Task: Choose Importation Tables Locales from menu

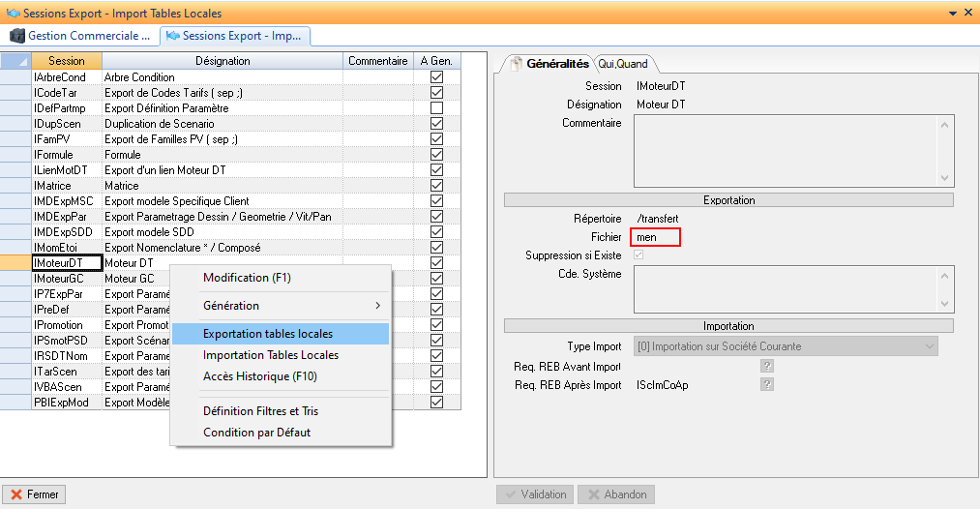Action: point(271,355)
